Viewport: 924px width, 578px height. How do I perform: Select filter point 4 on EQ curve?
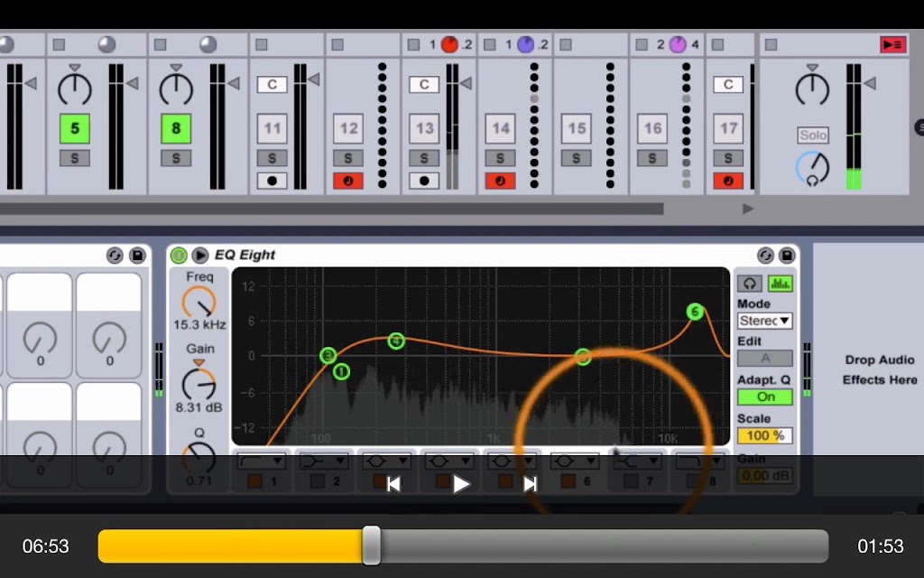pos(396,340)
